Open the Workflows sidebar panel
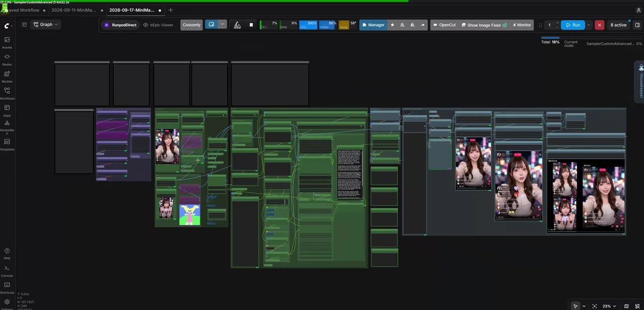Image resolution: width=644 pixels, height=310 pixels. click(x=7, y=94)
